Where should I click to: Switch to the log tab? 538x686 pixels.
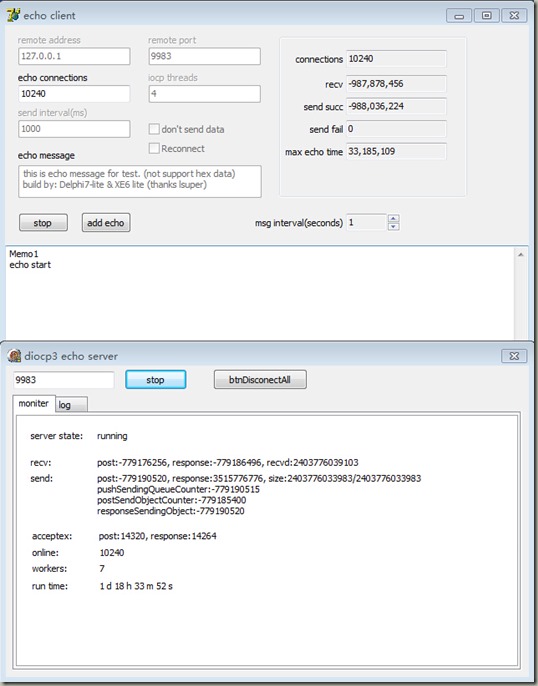[x=72, y=405]
